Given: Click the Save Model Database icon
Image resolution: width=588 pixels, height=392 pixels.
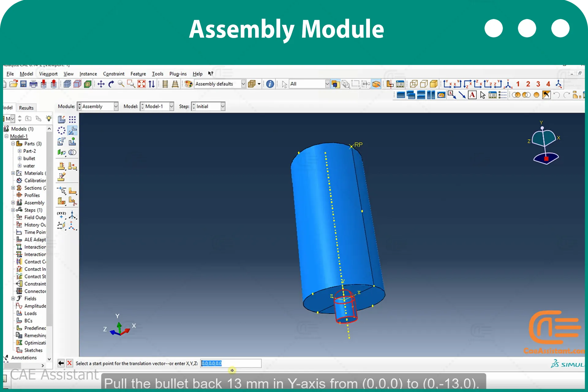Looking at the screenshot, I should 23,84.
